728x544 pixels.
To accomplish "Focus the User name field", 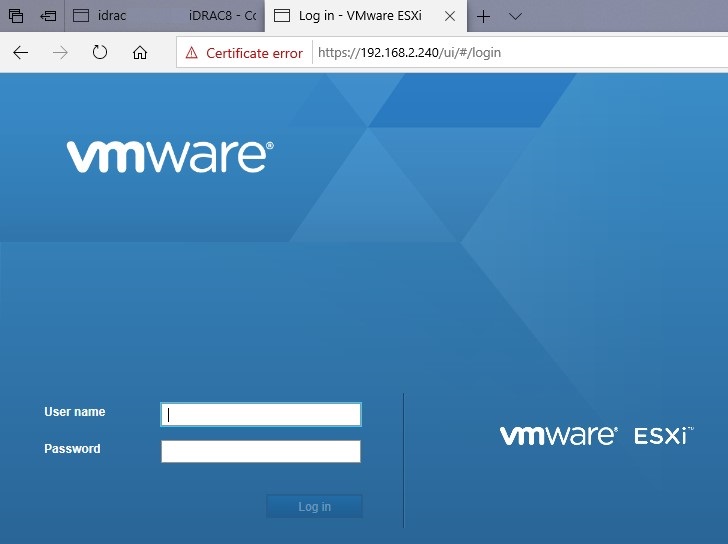I will (x=260, y=414).
